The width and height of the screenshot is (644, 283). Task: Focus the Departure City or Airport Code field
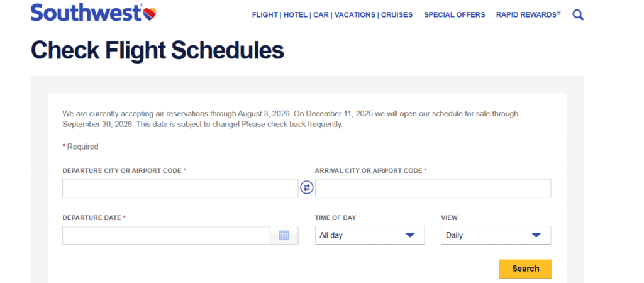180,188
